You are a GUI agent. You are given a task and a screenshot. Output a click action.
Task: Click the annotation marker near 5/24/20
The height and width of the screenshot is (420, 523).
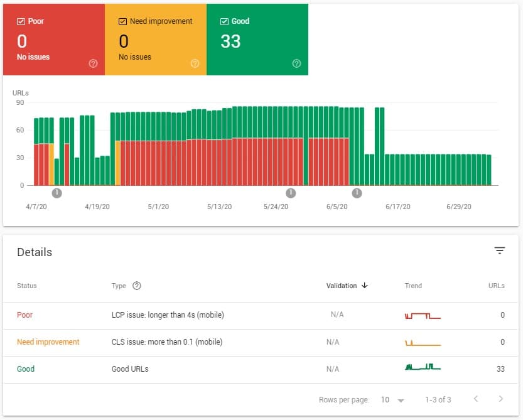pyautogui.click(x=291, y=193)
